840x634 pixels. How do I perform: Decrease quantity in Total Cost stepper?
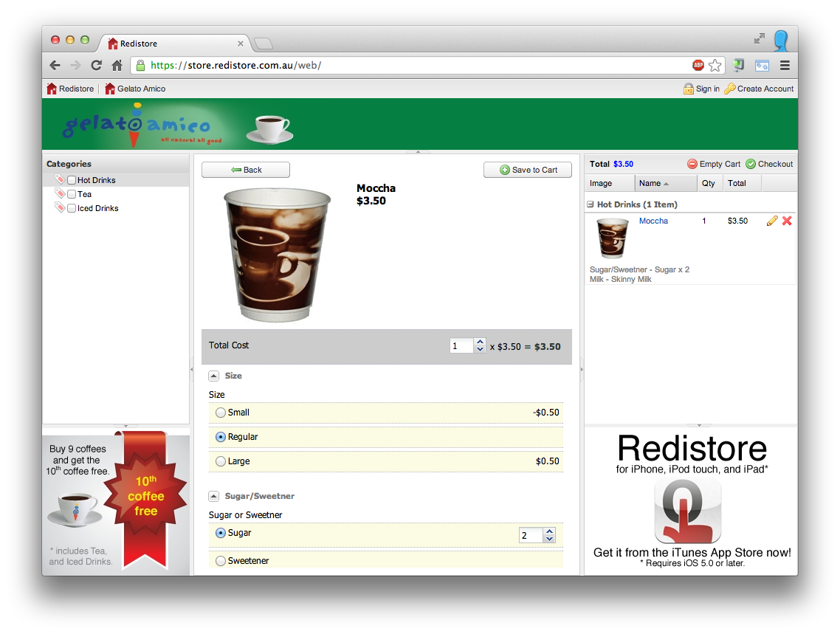tap(480, 349)
